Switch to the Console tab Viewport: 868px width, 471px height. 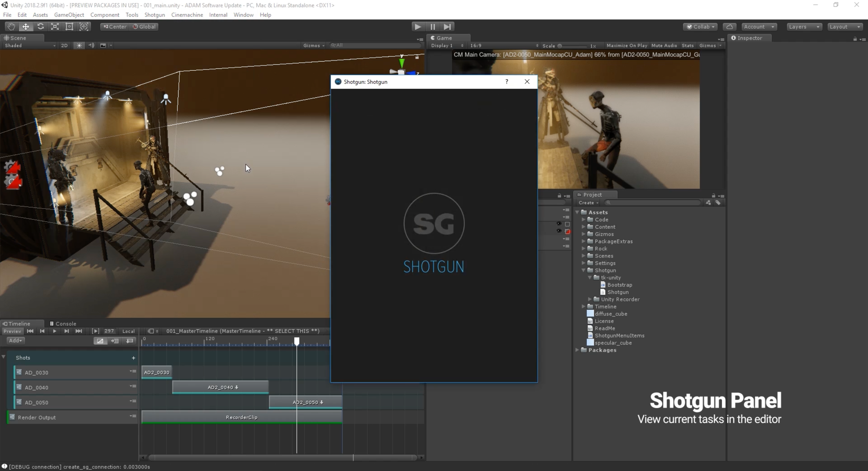tap(63, 324)
